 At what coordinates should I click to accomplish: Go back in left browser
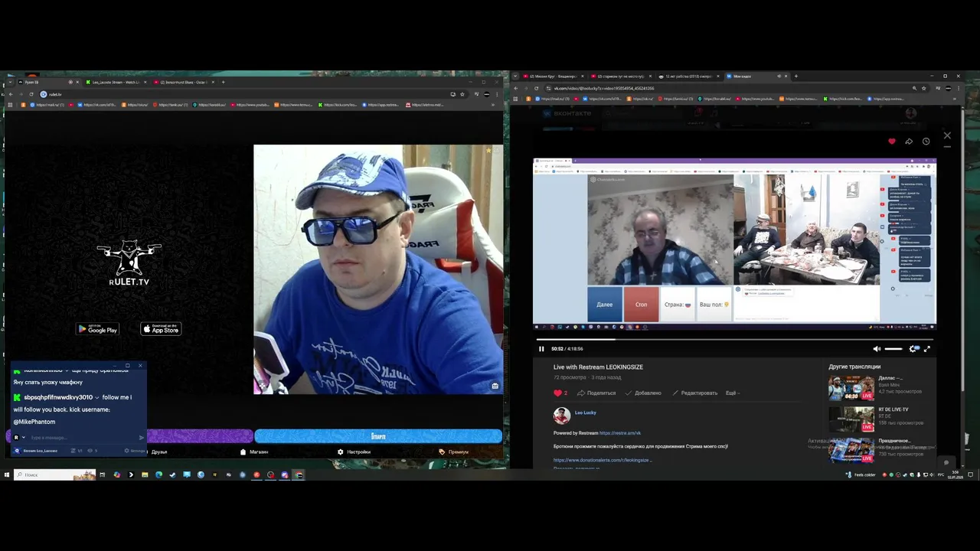click(9, 94)
